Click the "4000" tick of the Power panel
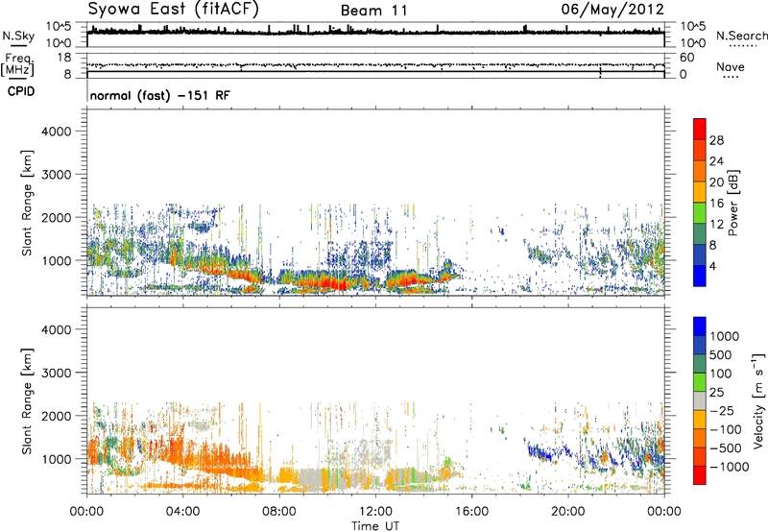The image size is (768, 532). click(x=56, y=132)
